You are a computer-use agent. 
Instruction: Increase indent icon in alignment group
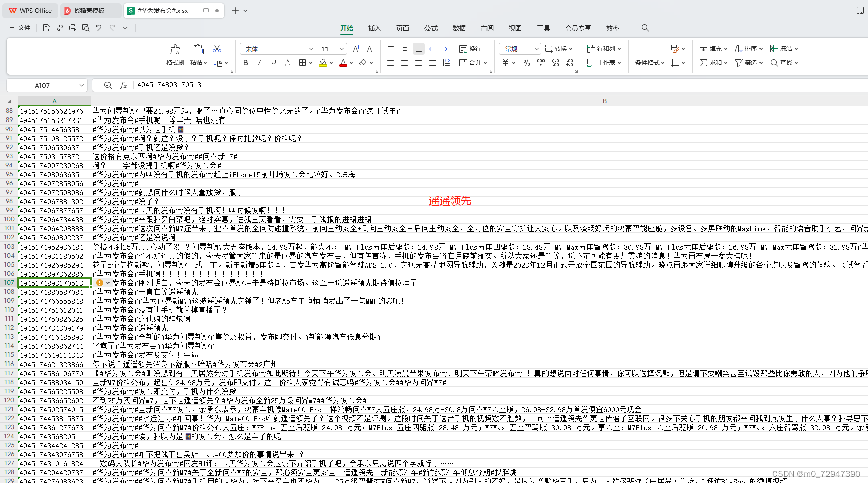click(447, 49)
